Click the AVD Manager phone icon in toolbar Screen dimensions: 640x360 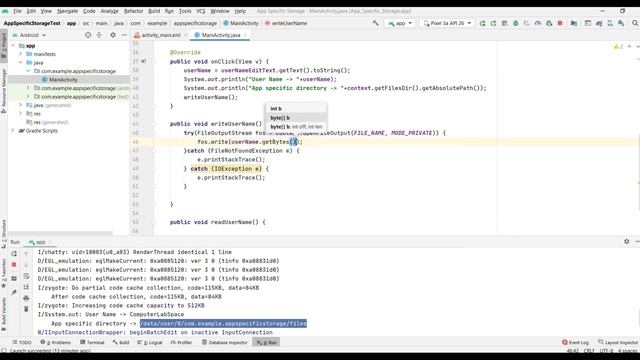pos(610,23)
